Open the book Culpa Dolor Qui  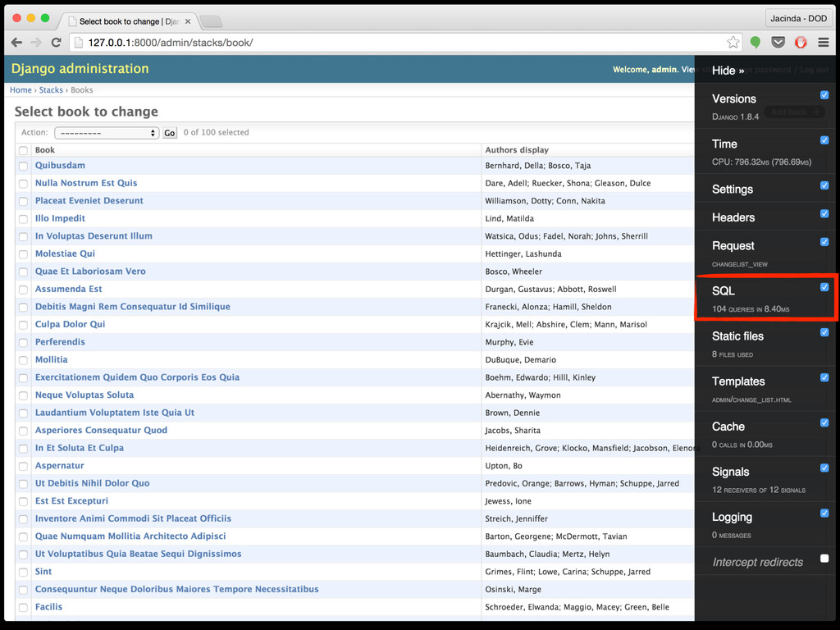click(71, 325)
